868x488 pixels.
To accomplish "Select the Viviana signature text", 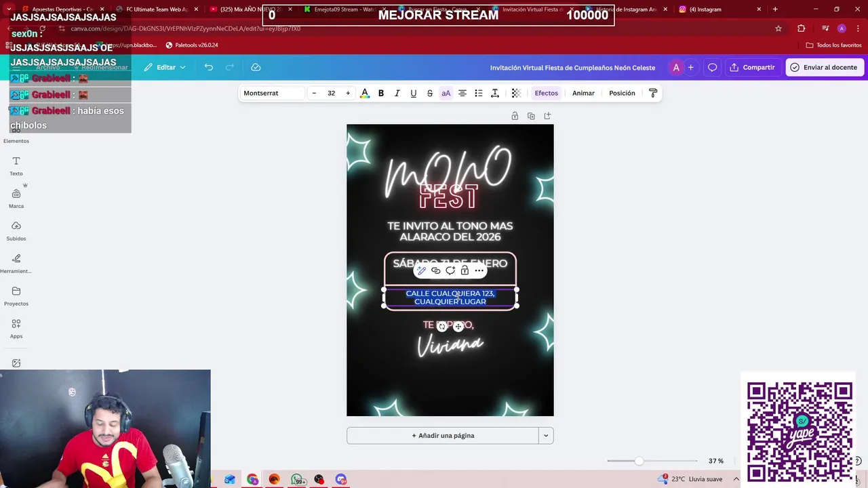I will tap(450, 345).
